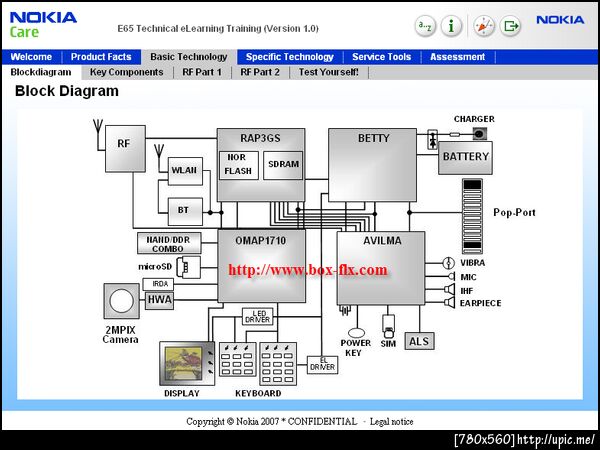This screenshot has height=450, width=600.
Task: Select the HWA block
Action: [159, 300]
